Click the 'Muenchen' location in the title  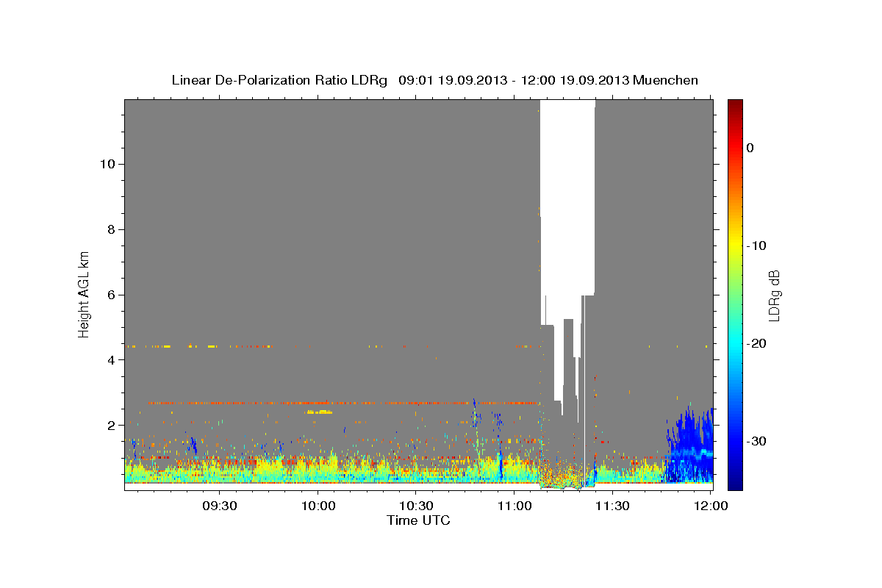tap(666, 80)
